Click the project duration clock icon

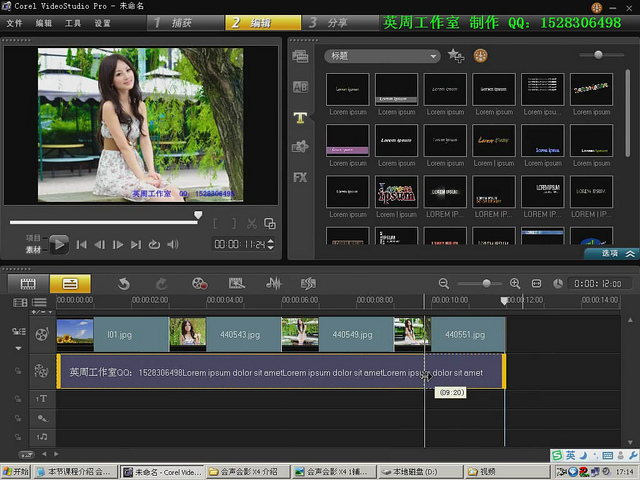point(558,283)
